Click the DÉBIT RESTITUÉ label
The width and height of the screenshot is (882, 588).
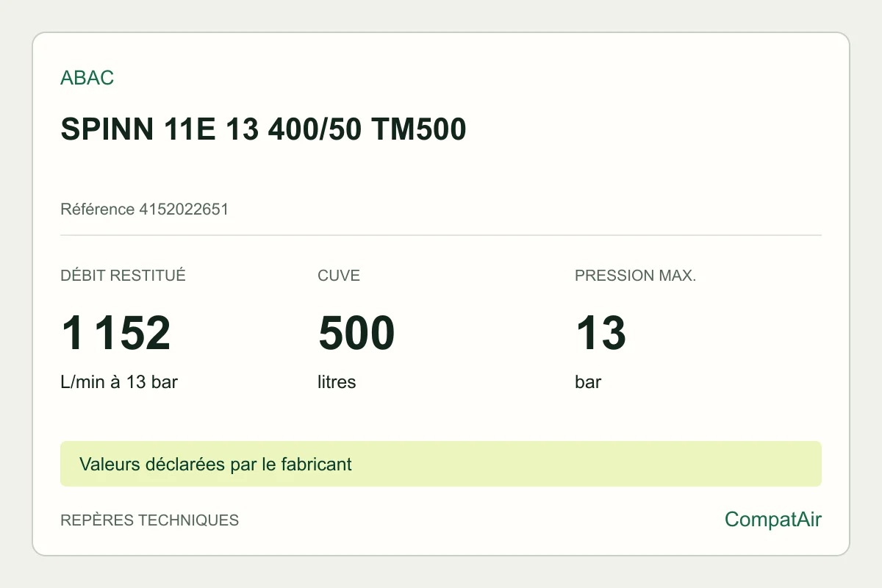tap(123, 276)
